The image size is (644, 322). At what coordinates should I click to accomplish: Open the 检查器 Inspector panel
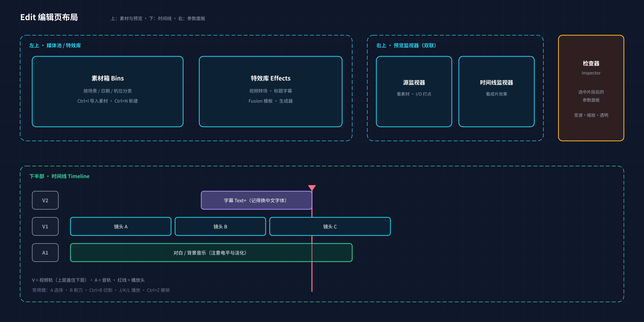(591, 88)
